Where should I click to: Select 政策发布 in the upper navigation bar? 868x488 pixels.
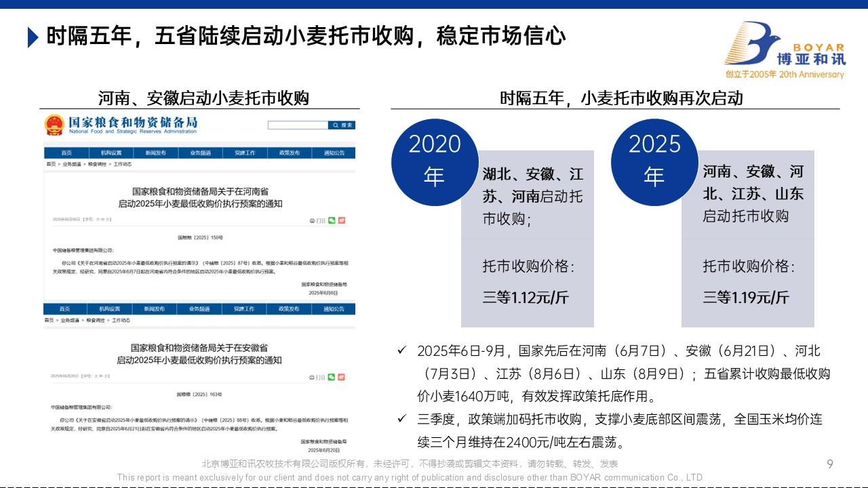point(289,153)
